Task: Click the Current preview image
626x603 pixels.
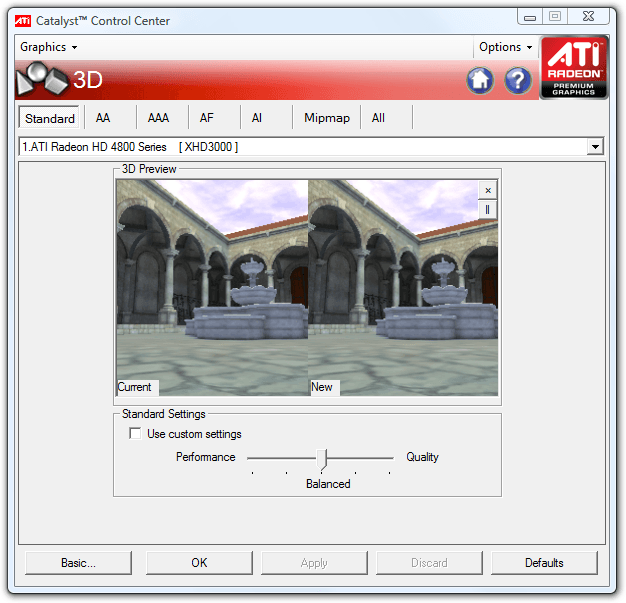Action: coord(212,288)
